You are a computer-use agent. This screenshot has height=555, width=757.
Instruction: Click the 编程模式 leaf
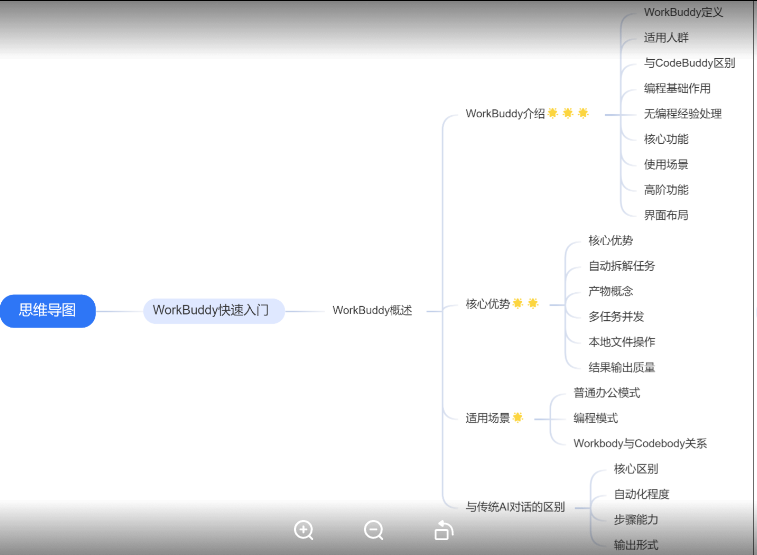pos(596,418)
